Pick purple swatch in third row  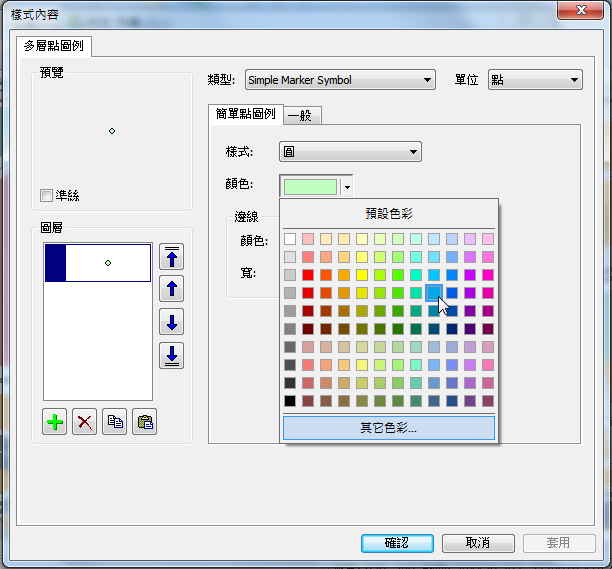pos(470,275)
